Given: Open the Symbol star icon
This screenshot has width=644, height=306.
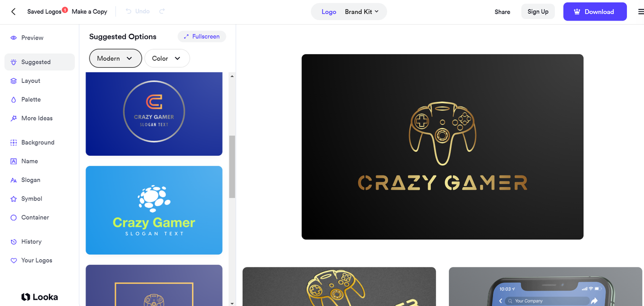Looking at the screenshot, I should coord(14,199).
